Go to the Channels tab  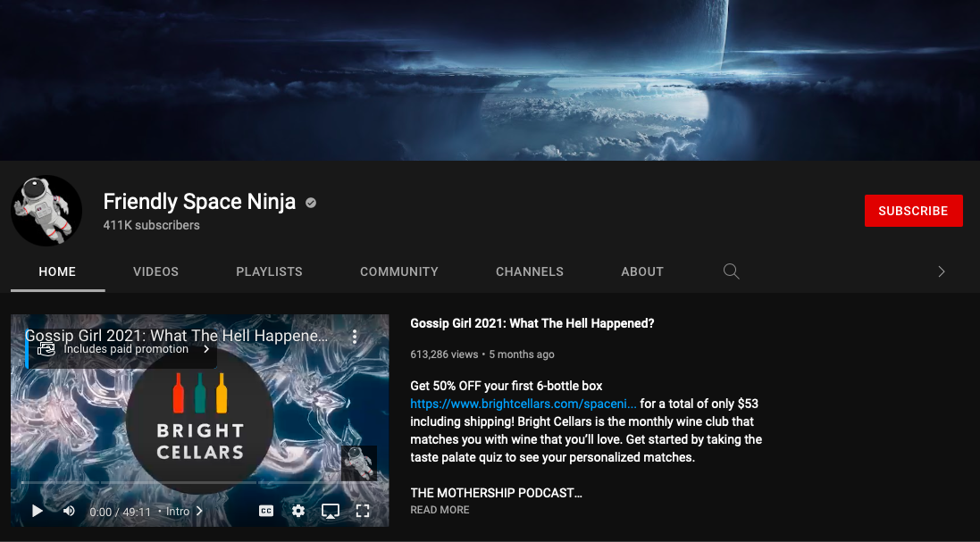530,271
